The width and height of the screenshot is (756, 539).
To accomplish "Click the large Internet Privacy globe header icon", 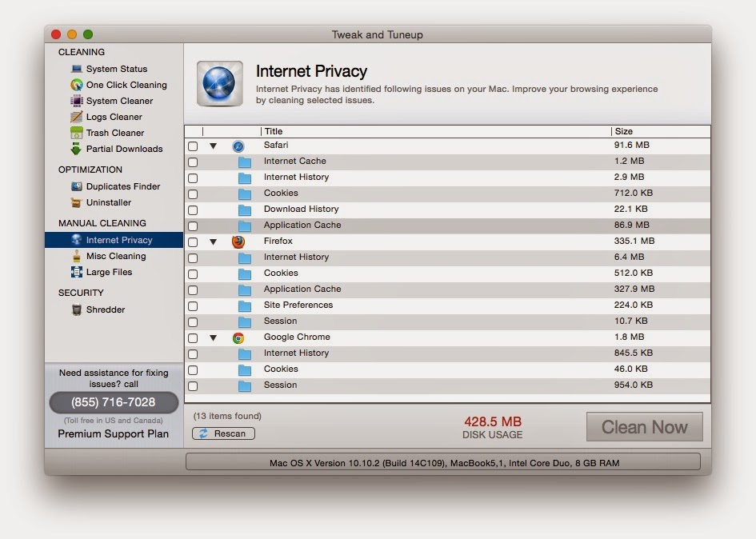I will pos(219,83).
